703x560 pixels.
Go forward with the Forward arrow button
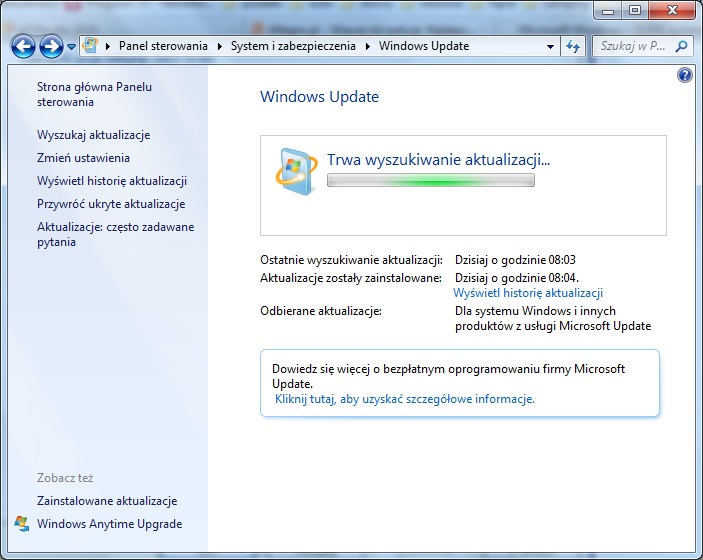(x=51, y=46)
